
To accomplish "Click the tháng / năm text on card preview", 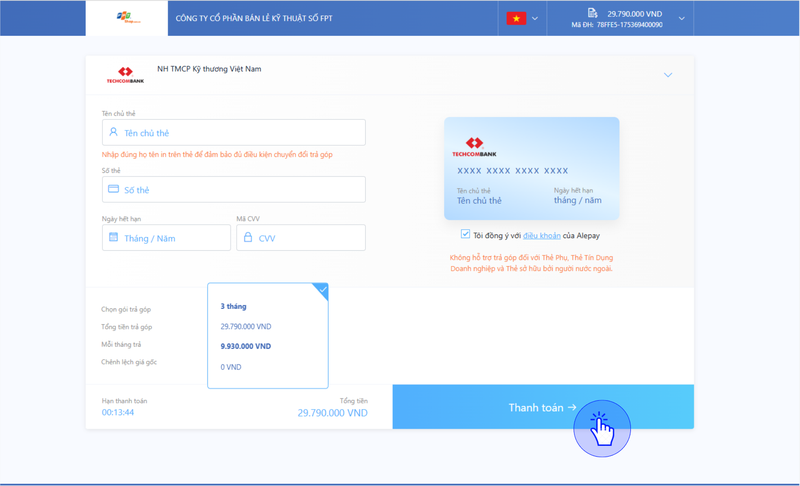I will pyautogui.click(x=578, y=200).
